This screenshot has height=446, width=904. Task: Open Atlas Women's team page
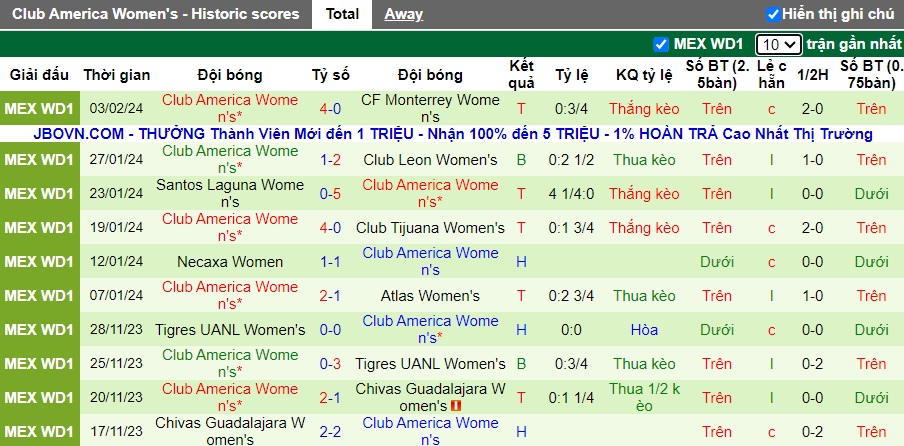pyautogui.click(x=430, y=296)
